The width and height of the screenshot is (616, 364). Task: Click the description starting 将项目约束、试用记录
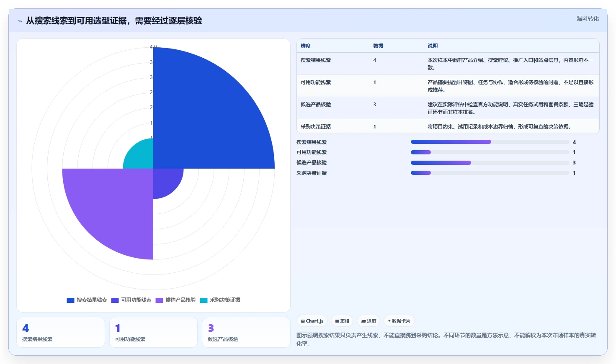(x=499, y=127)
